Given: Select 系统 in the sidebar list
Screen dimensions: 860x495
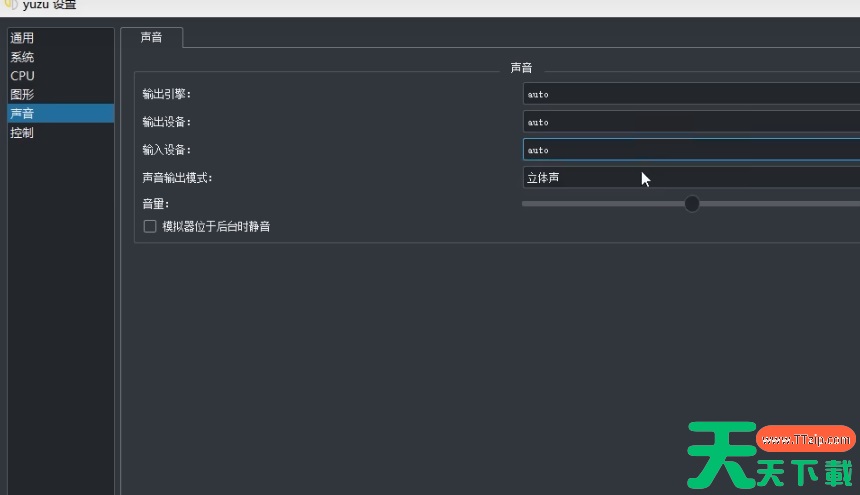Looking at the screenshot, I should tap(60, 57).
